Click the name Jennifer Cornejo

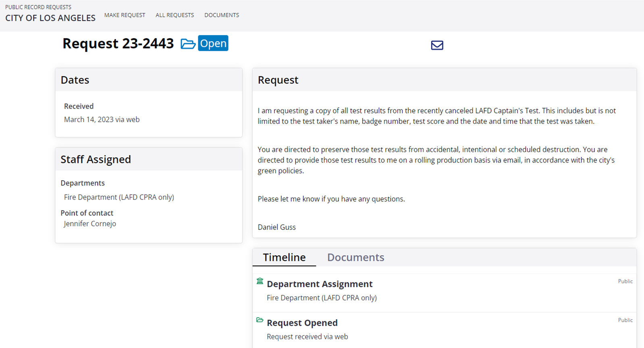[x=90, y=224]
